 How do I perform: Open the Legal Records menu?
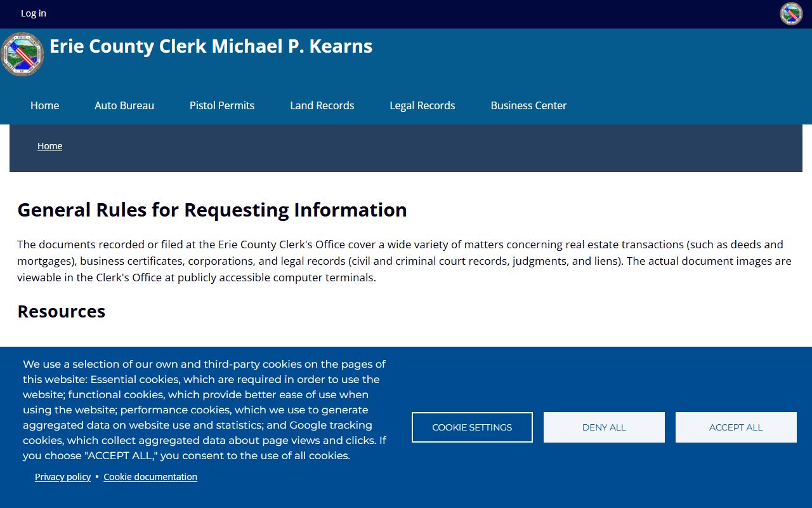coord(422,105)
